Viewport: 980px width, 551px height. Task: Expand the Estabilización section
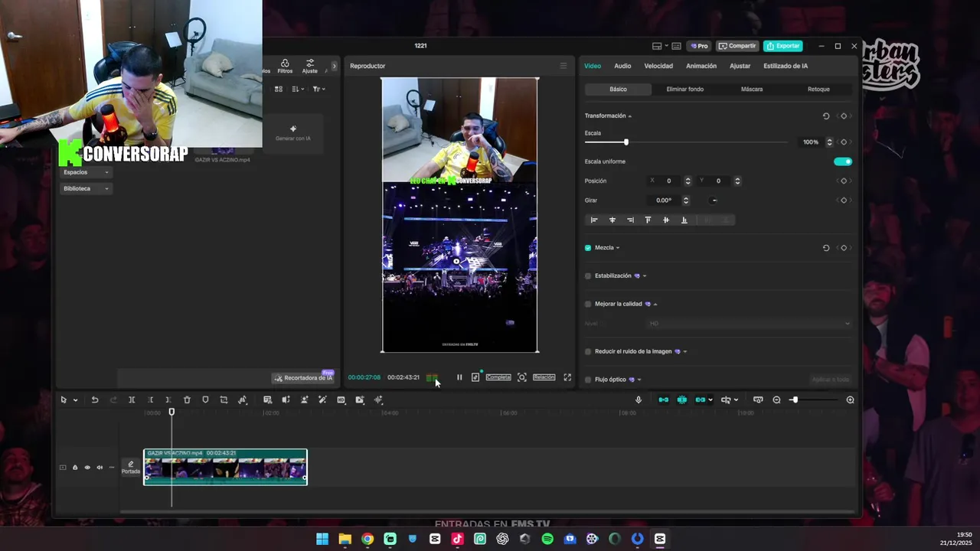pos(645,276)
